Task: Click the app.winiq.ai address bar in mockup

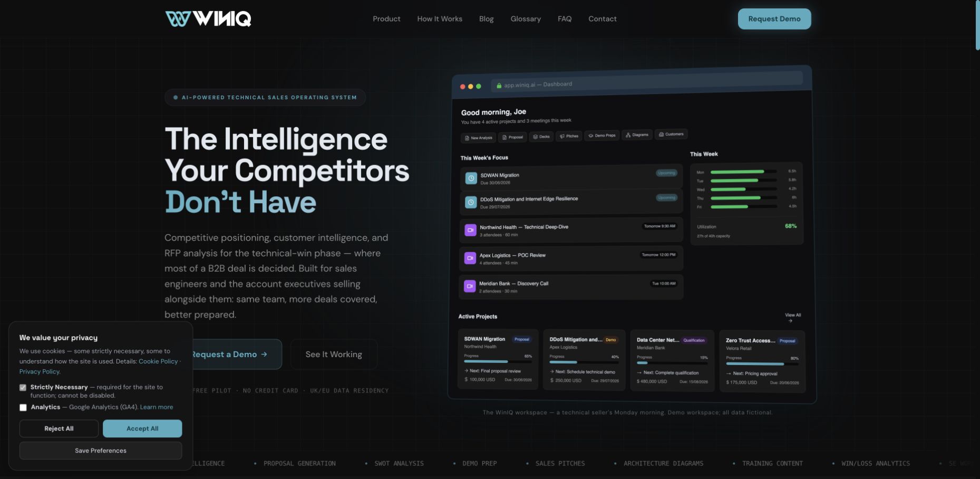Action: 647,82
